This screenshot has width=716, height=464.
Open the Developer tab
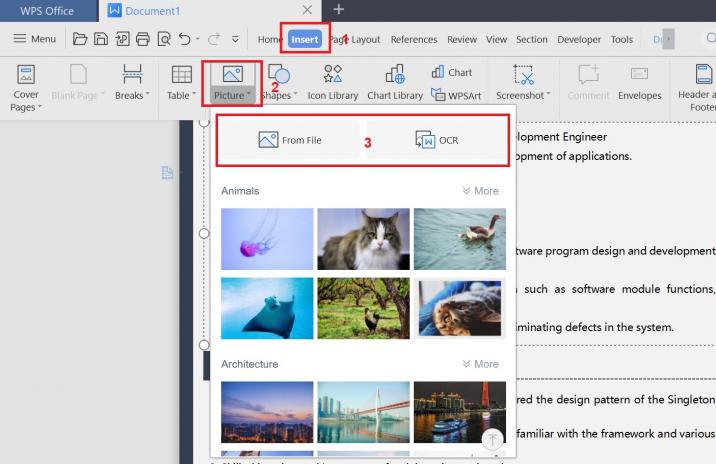coord(579,39)
